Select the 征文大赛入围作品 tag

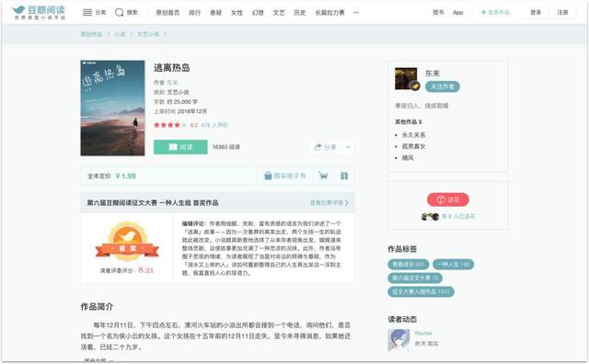(421, 291)
